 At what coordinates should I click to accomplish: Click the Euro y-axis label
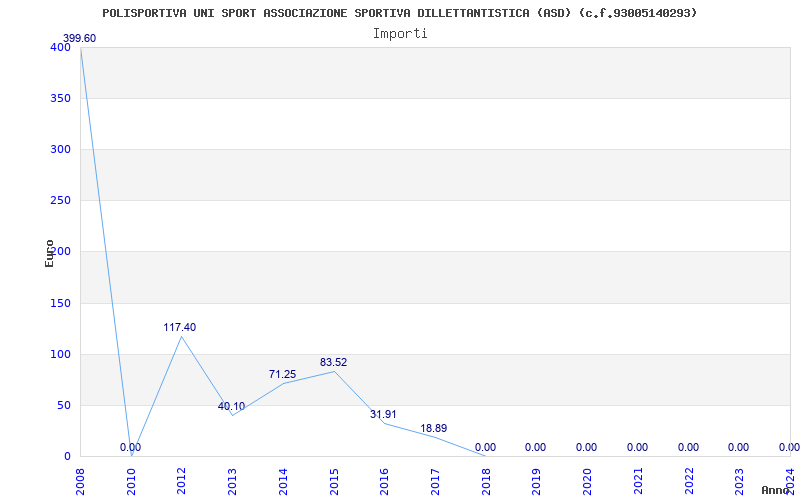(50, 252)
